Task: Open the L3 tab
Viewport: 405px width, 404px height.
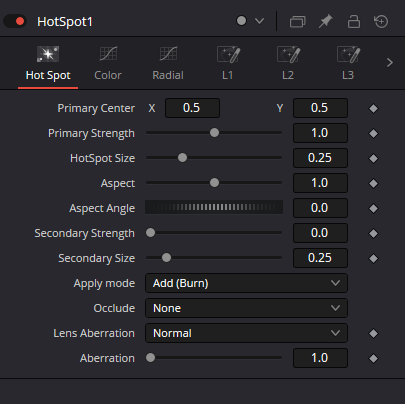Action: pos(348,64)
